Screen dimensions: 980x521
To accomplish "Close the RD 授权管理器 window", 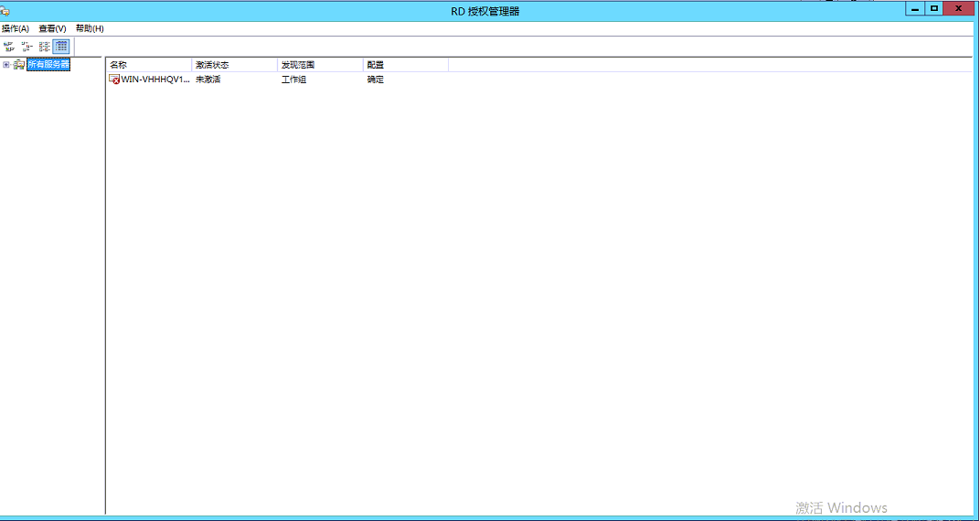I will [x=959, y=9].
